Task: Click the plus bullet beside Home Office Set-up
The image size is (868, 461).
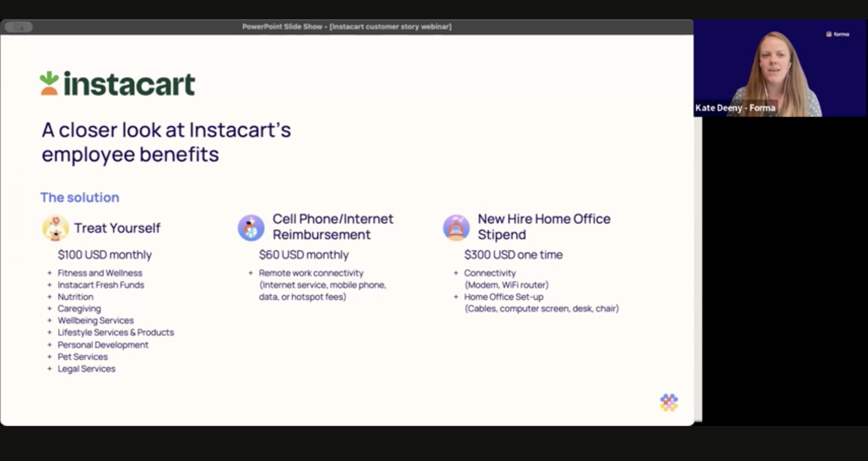Action: 456,297
